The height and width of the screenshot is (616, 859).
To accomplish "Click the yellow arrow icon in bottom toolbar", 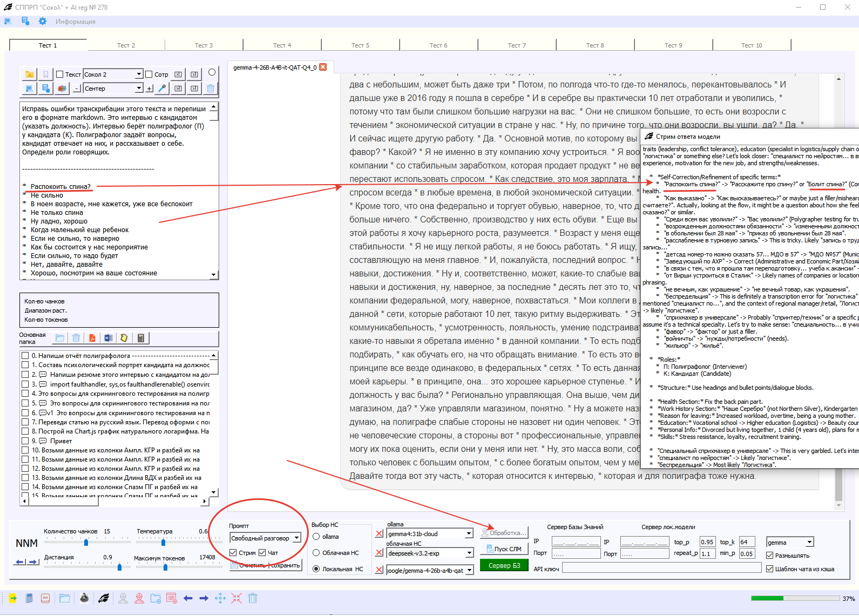I will [13, 598].
